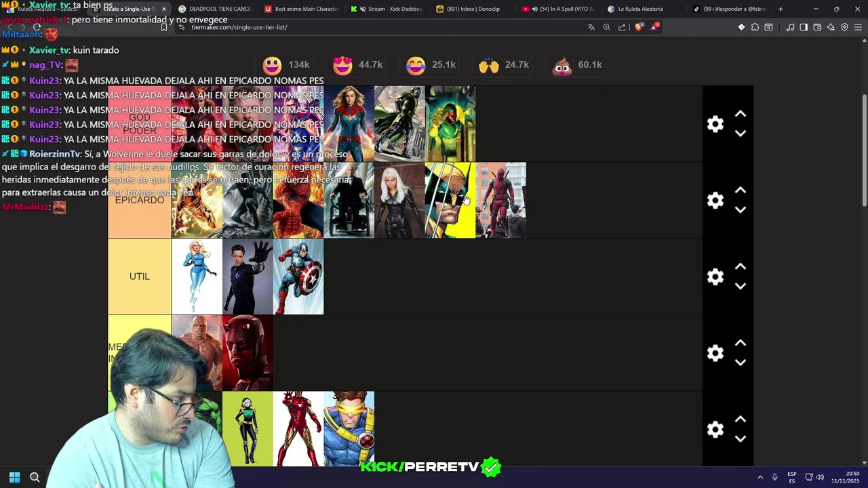Select the Iron Man image in bottom tier
The width and height of the screenshot is (868, 488).
(298, 429)
